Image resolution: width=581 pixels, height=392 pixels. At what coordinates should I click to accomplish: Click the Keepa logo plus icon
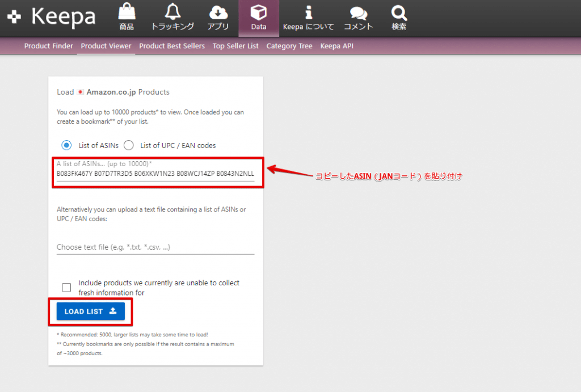14,18
